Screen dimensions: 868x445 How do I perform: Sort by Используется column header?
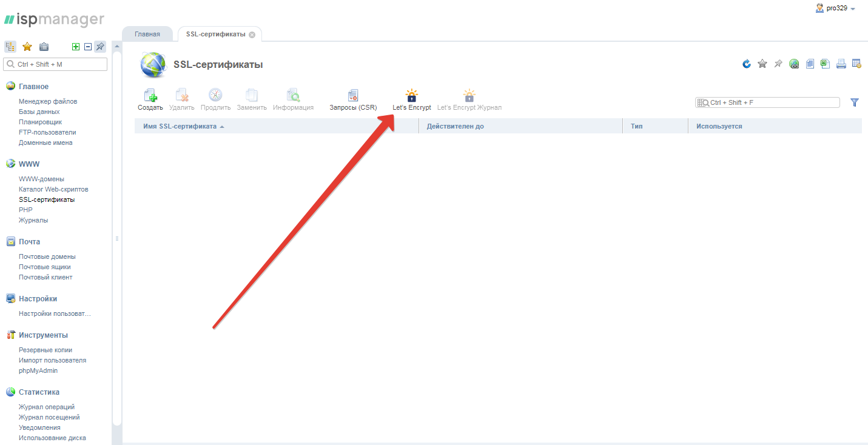point(775,126)
